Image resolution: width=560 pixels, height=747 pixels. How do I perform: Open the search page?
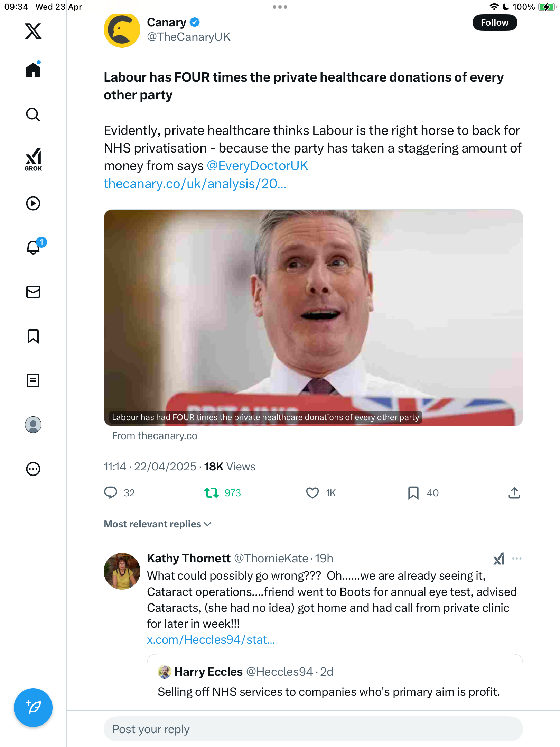click(33, 115)
